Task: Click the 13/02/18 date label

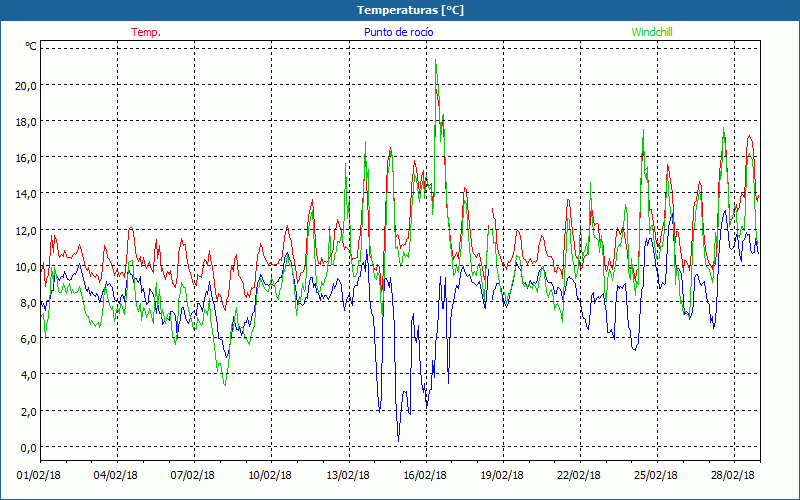Action: [348, 475]
